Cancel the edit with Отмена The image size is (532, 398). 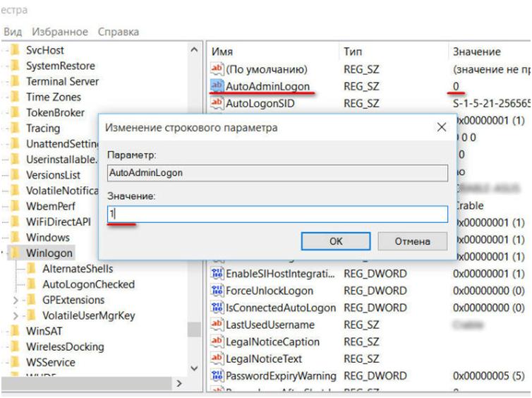point(413,241)
